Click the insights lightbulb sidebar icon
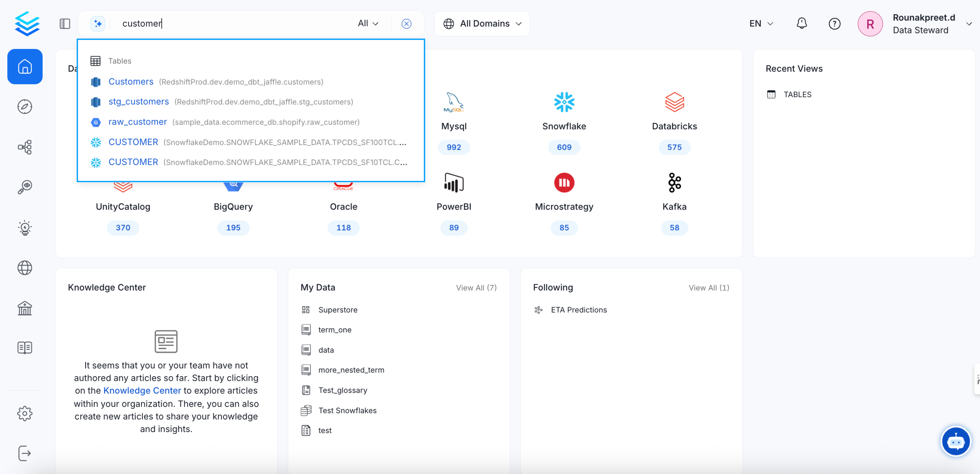 [25, 227]
